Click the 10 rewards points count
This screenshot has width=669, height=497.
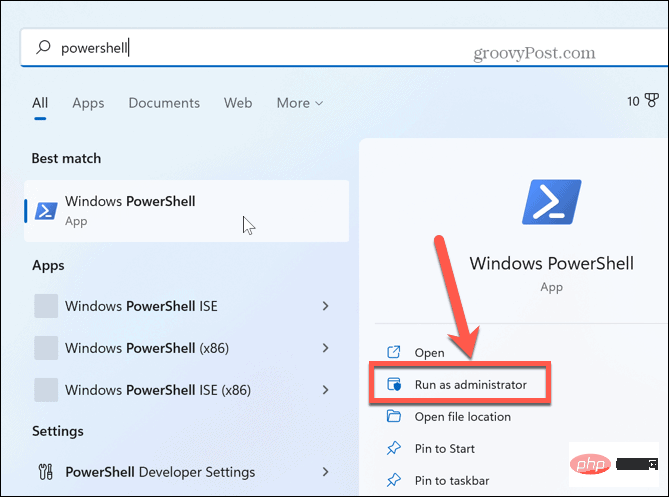(x=633, y=101)
